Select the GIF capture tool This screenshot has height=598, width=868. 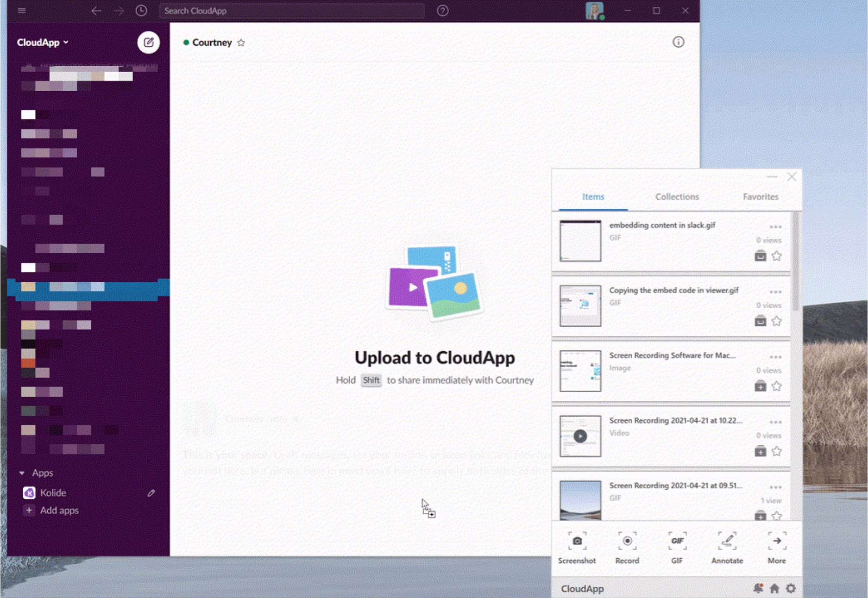pyautogui.click(x=677, y=548)
